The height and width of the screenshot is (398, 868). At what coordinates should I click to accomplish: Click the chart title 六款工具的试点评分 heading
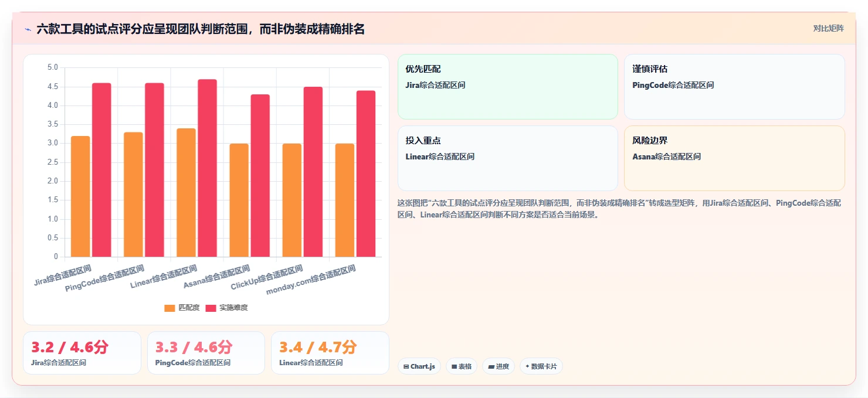click(x=201, y=29)
